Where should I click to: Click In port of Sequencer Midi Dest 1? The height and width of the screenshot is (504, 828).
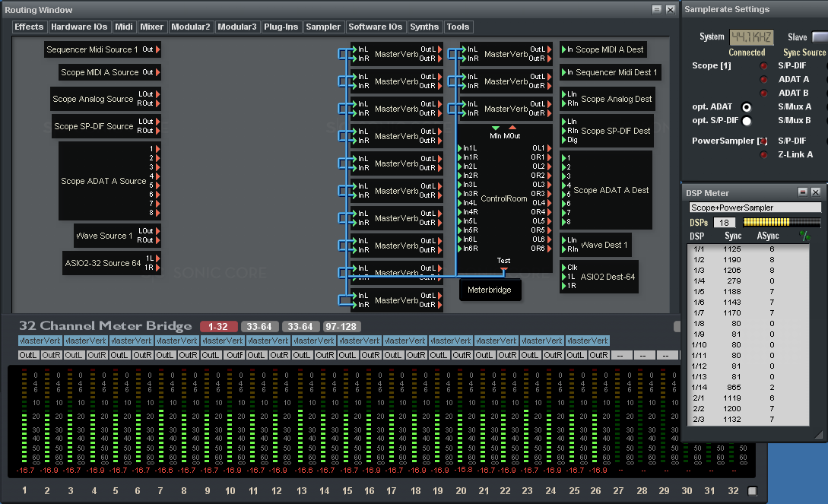pyautogui.click(x=563, y=72)
